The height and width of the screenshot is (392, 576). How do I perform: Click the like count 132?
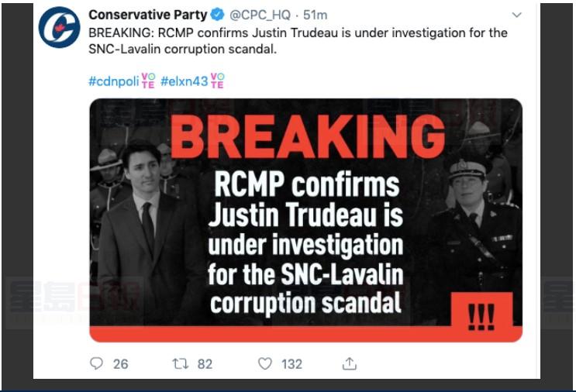click(291, 363)
